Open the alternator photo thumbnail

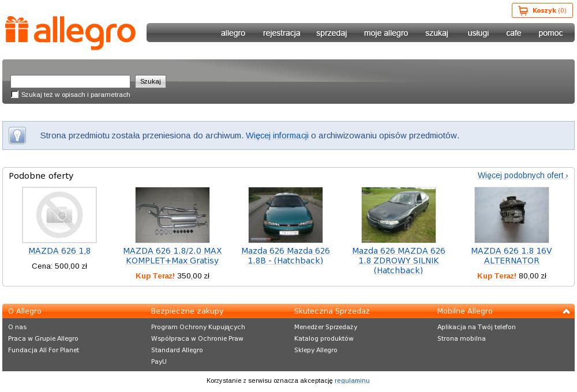pyautogui.click(x=511, y=215)
